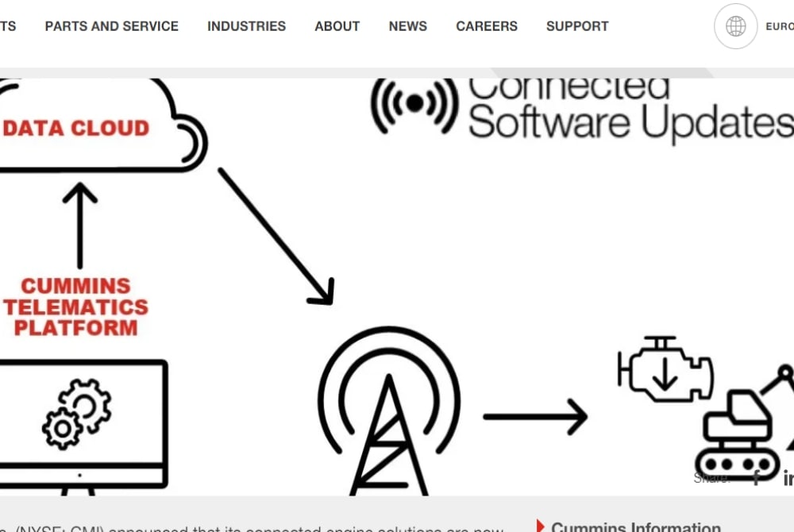
Task: Expand the Cummins Information section
Action: click(x=635, y=526)
